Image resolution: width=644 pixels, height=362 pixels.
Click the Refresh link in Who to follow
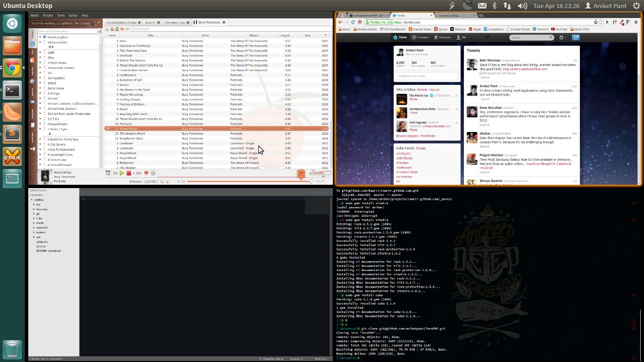pyautogui.click(x=422, y=90)
